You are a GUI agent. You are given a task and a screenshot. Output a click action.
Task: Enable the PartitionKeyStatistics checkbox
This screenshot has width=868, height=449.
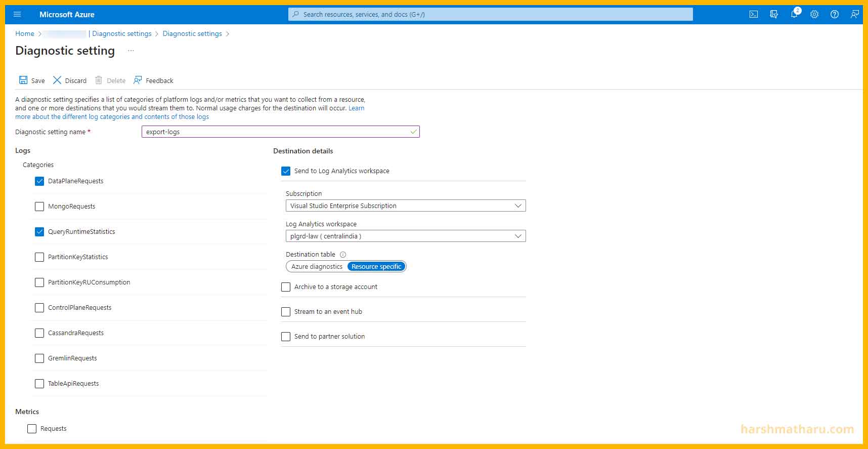coord(39,257)
